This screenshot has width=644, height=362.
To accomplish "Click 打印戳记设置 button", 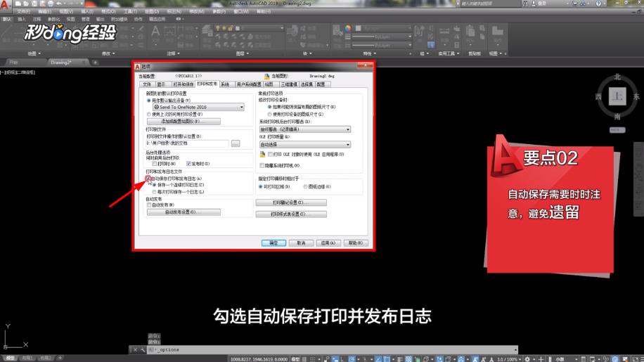I will point(291,202).
